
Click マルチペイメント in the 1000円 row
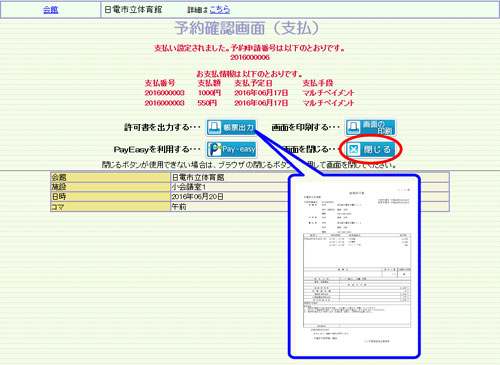[x=328, y=93]
